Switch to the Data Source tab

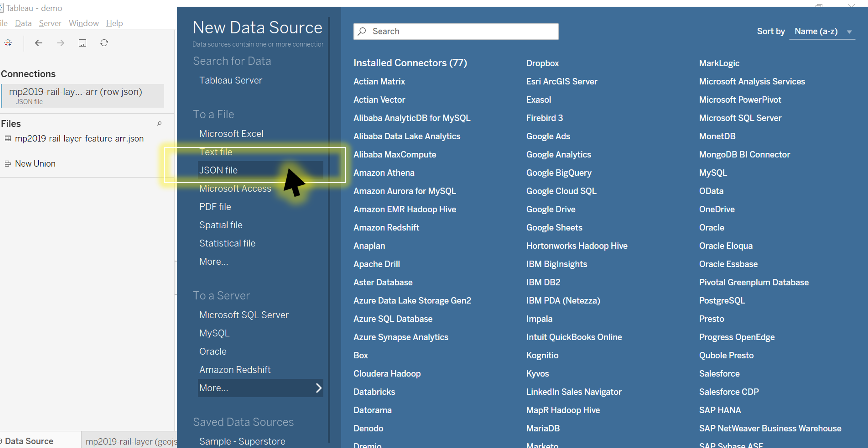[x=29, y=441]
